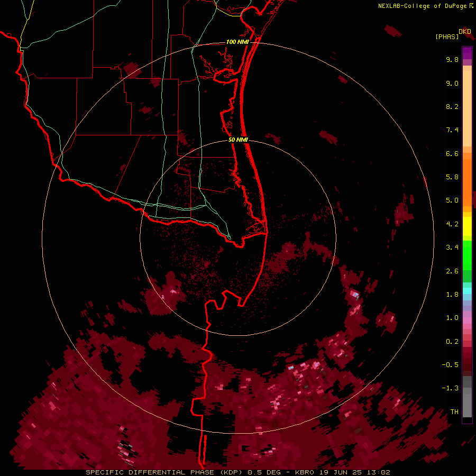Click the 1.0 value on the scale
This screenshot has width=476, height=476.
(x=452, y=318)
